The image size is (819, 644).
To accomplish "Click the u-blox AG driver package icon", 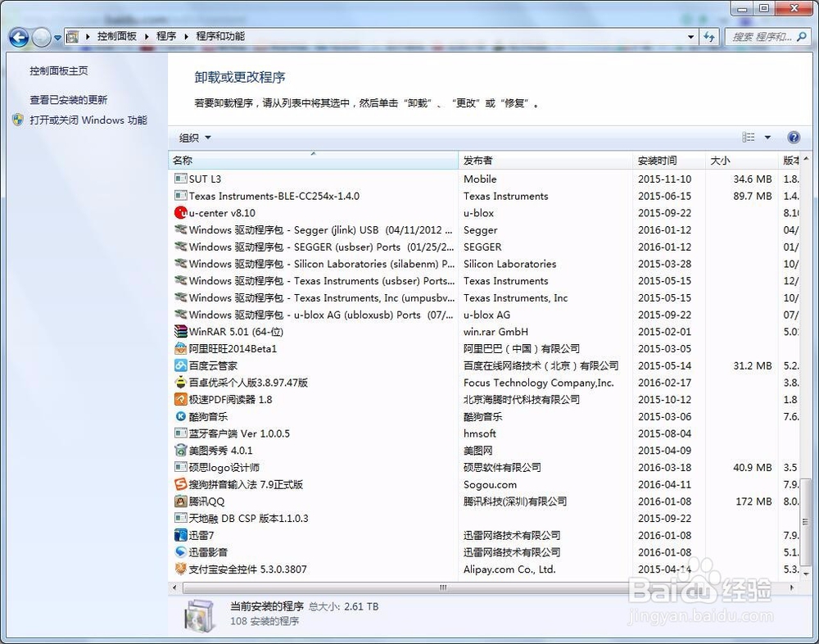I will [x=180, y=315].
